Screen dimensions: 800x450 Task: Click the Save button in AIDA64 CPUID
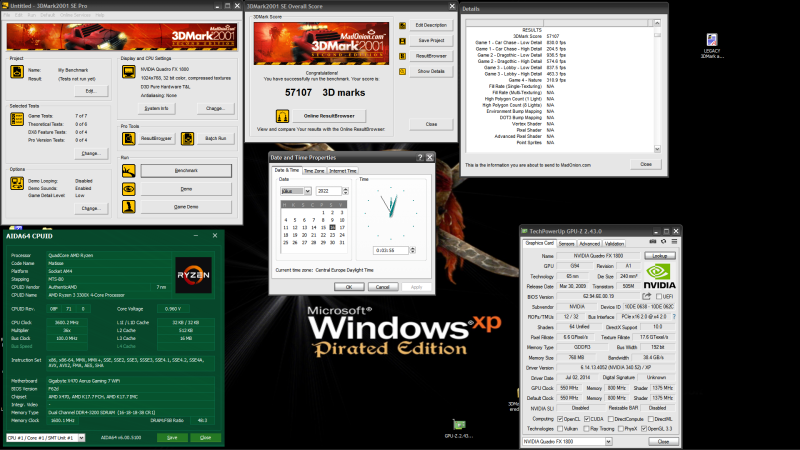[x=172, y=438]
